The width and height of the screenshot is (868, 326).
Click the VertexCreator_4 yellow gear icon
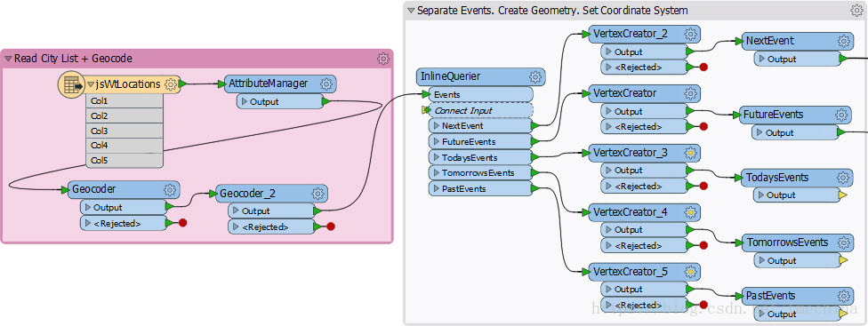click(690, 212)
